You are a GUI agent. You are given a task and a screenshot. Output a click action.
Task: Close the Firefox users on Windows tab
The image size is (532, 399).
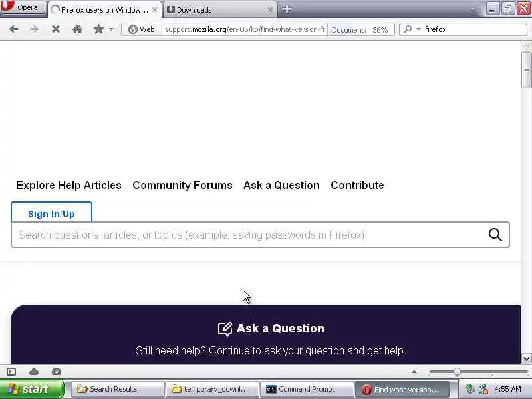pos(155,10)
